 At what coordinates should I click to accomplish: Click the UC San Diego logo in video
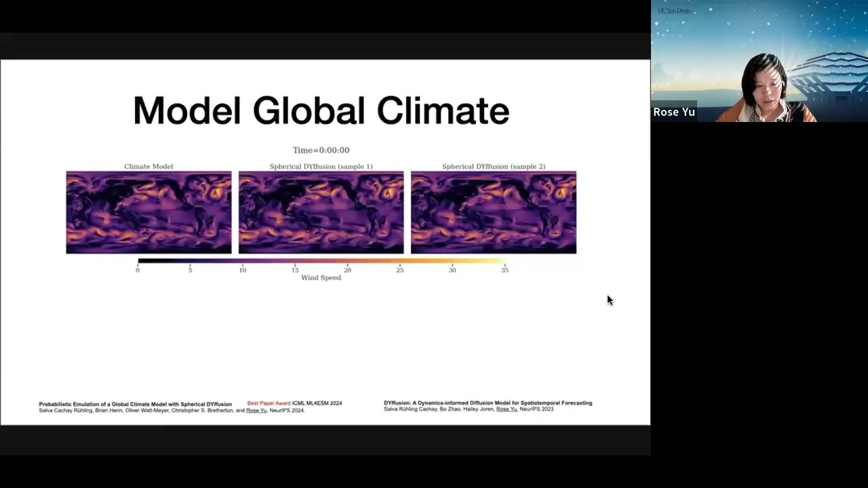click(x=673, y=11)
